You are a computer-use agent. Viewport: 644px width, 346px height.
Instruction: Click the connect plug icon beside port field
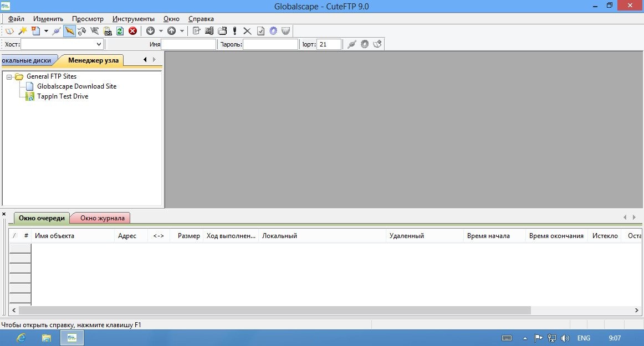(x=351, y=44)
